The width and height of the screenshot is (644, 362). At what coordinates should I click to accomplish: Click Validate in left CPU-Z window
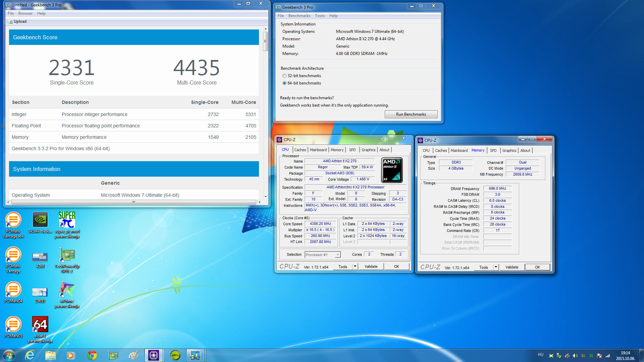pos(371,266)
